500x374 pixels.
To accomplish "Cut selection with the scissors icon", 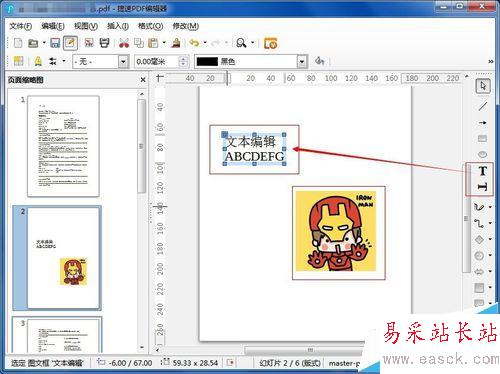I will [124, 43].
